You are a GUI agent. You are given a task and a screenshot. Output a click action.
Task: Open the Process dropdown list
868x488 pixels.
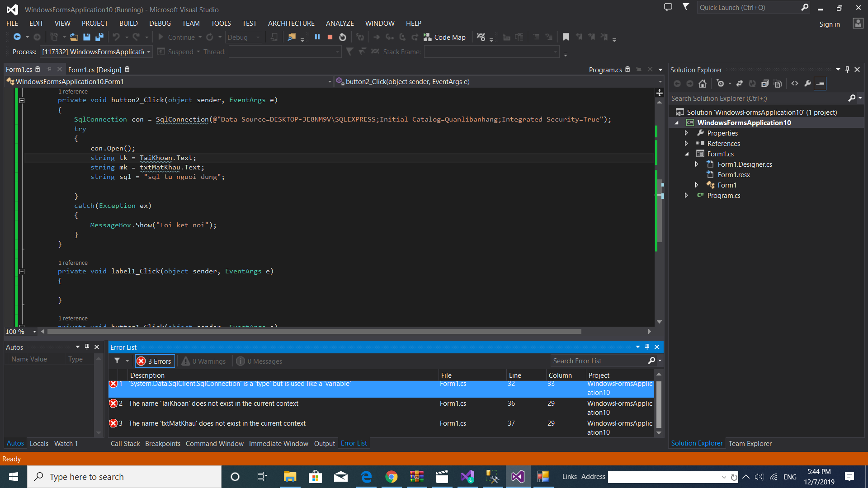[148, 52]
